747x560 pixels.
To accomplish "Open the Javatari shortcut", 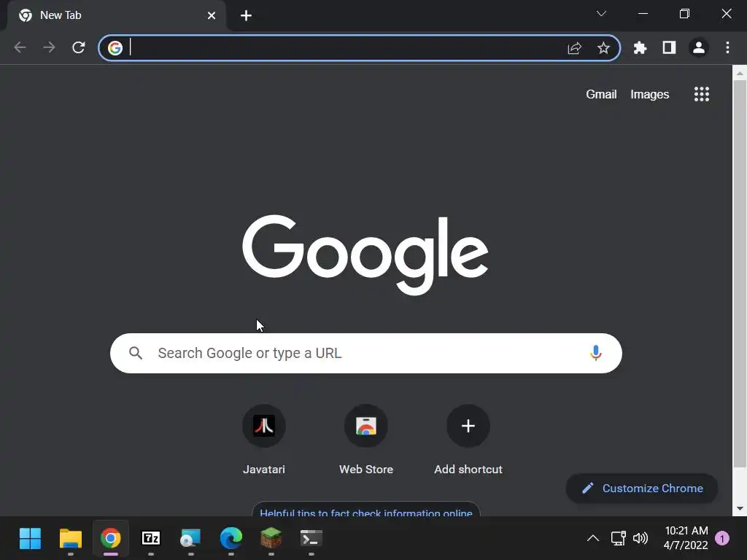I will click(264, 440).
